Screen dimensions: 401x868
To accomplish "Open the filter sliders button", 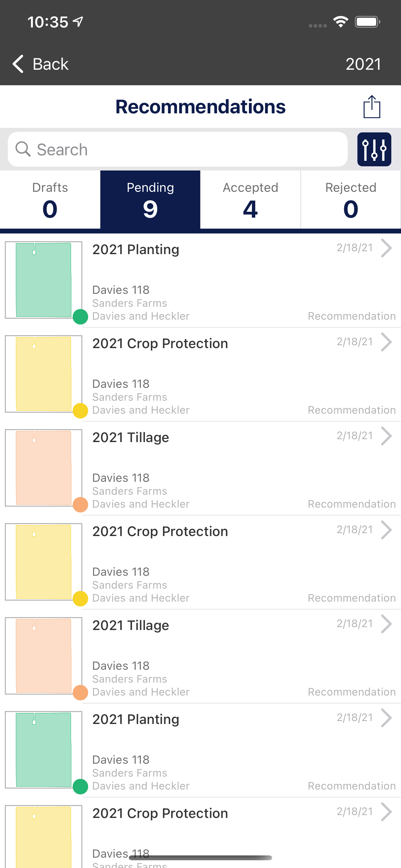I will [x=374, y=149].
